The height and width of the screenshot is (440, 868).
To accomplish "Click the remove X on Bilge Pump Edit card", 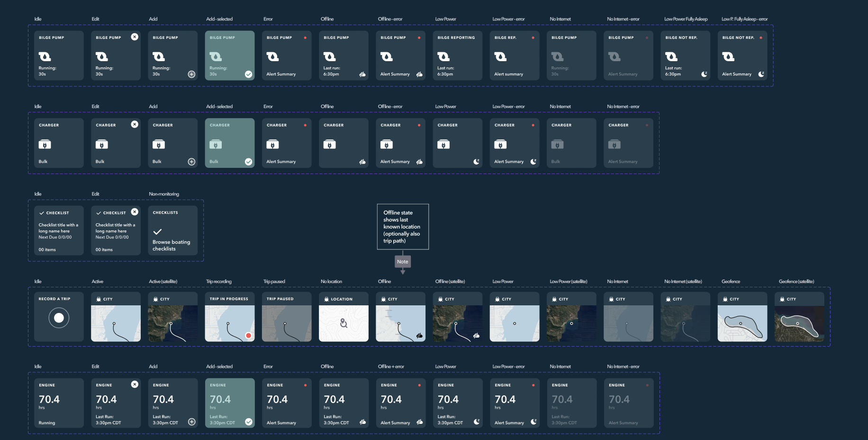I will 135,37.
